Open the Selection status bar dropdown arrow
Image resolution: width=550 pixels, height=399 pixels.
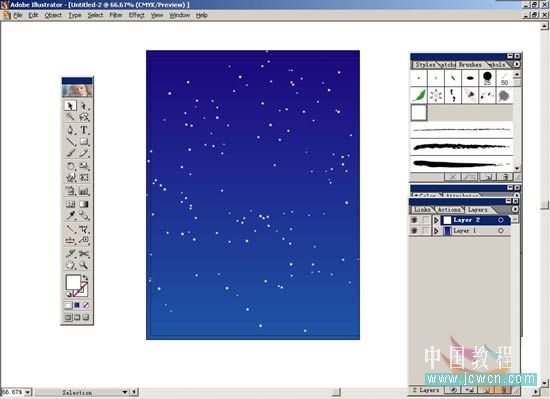point(125,392)
